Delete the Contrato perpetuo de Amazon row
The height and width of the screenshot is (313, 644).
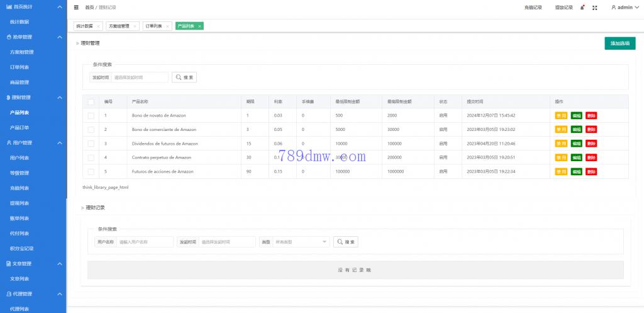point(591,157)
